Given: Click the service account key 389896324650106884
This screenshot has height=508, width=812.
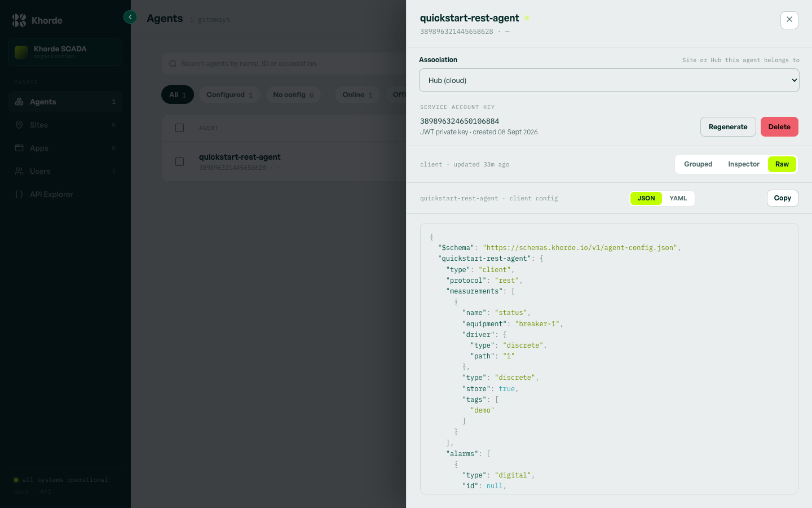Looking at the screenshot, I should (460, 121).
